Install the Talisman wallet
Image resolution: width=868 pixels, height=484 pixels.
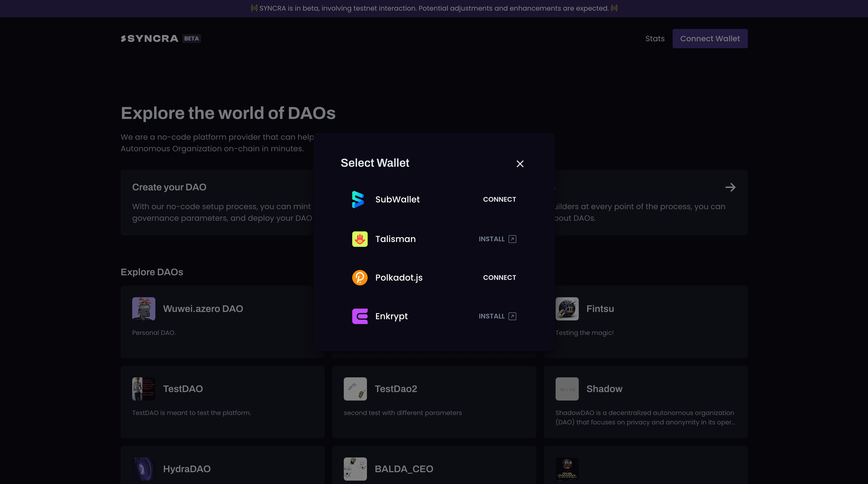497,239
